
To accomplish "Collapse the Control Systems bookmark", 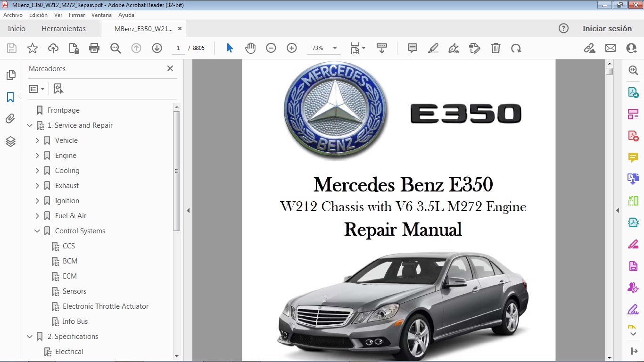I will coord(37,230).
